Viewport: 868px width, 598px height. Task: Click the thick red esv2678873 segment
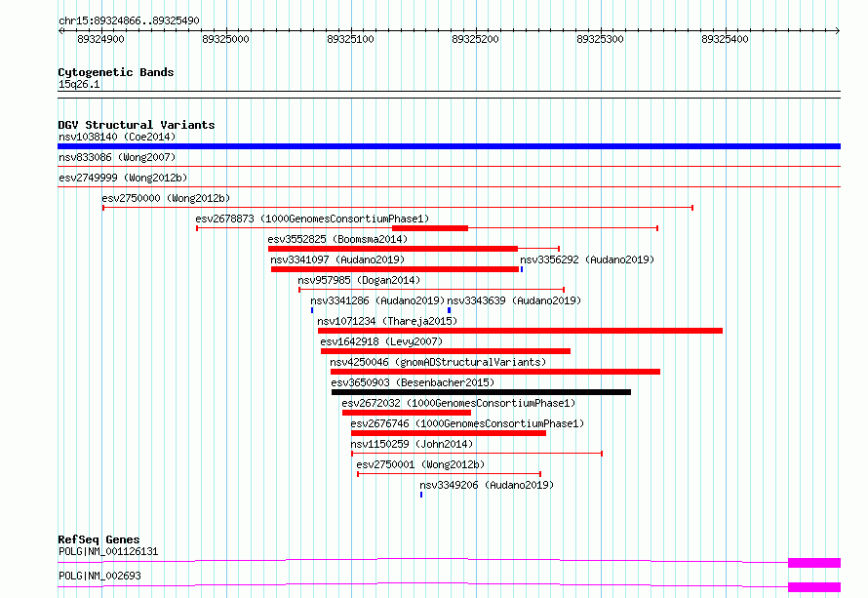click(x=430, y=228)
